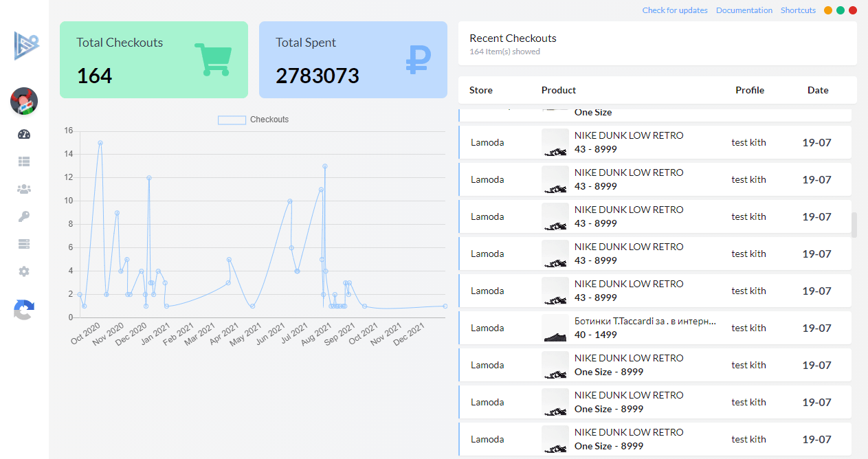Click the app logo in the sidebar
Viewport: 868px width, 459px height.
click(26, 46)
